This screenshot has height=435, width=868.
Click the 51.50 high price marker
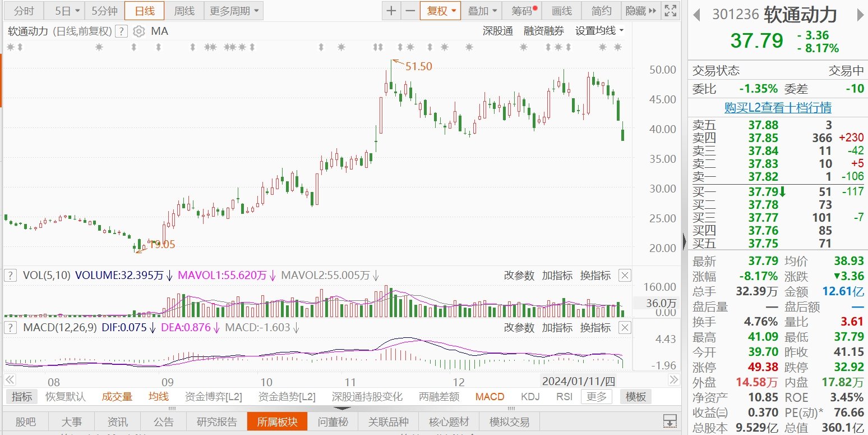pyautogui.click(x=419, y=66)
